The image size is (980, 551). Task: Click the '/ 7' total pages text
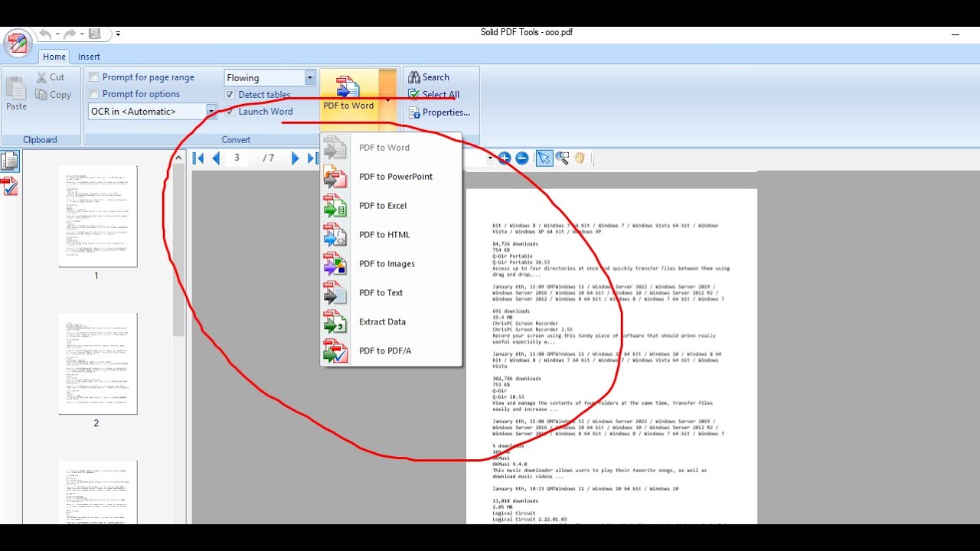268,158
